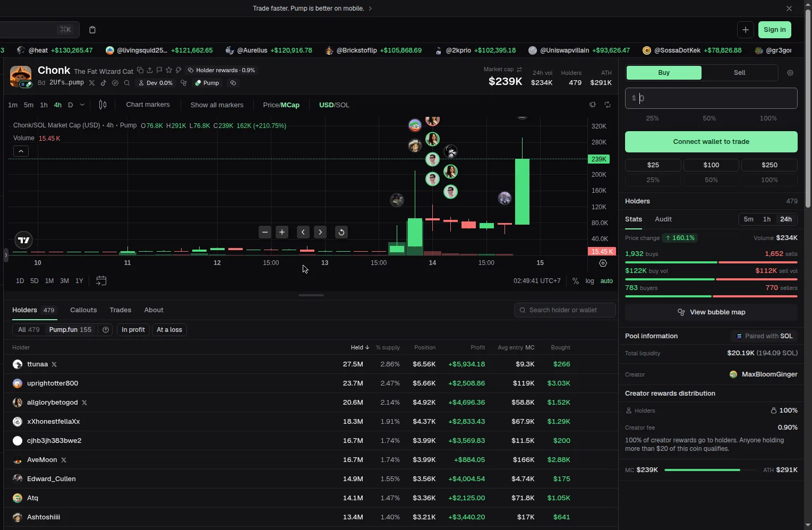Open the TikTok link icon

point(104,83)
